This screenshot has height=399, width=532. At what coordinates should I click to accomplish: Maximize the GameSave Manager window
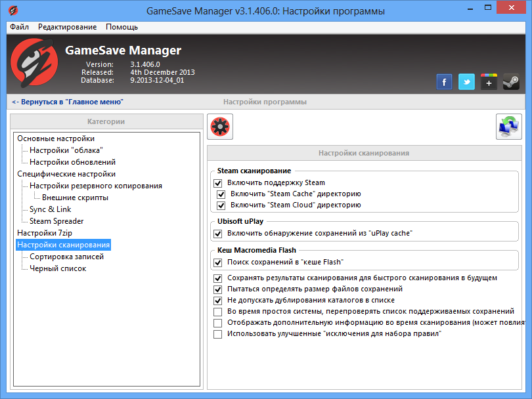click(x=488, y=8)
